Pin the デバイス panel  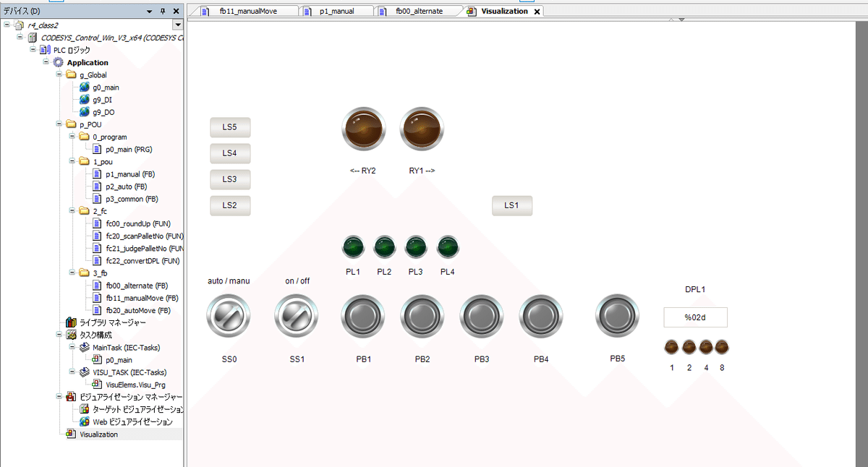point(163,12)
